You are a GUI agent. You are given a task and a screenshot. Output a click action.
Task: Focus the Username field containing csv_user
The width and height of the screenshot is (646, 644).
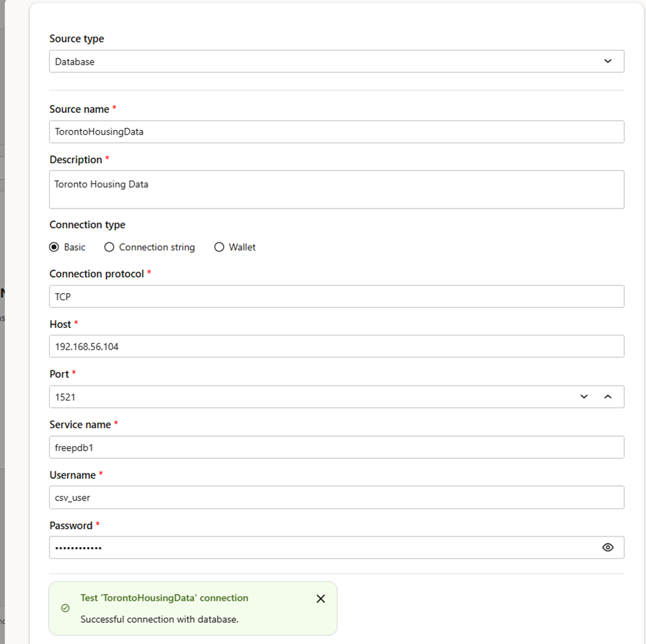click(x=337, y=497)
